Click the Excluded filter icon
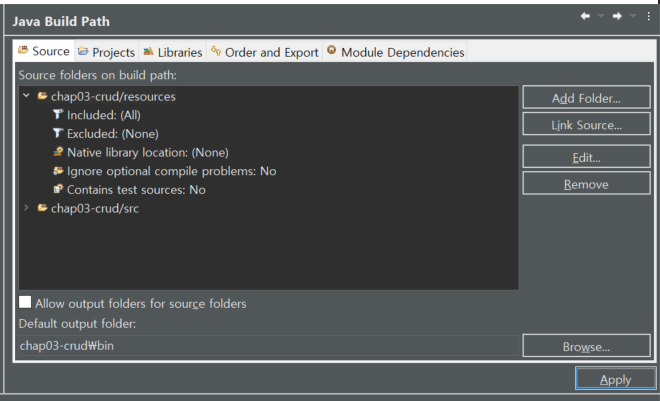The width and height of the screenshot is (660, 401). (58, 133)
